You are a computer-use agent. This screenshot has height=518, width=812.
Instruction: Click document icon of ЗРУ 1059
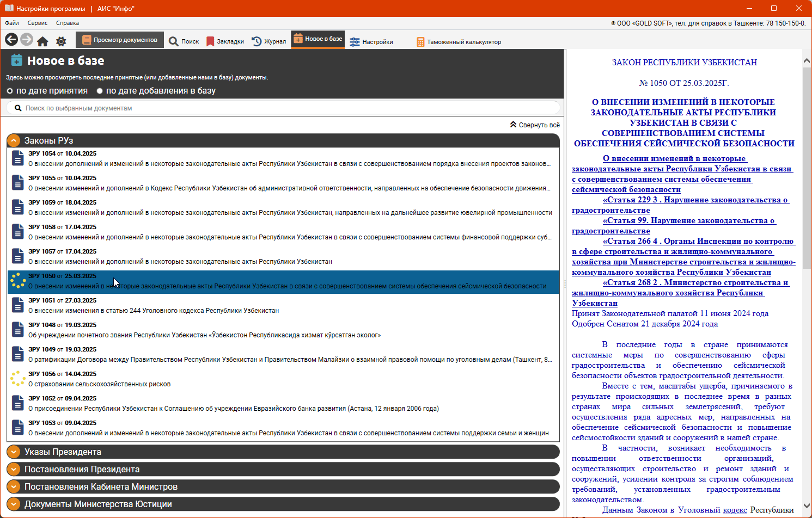point(18,207)
